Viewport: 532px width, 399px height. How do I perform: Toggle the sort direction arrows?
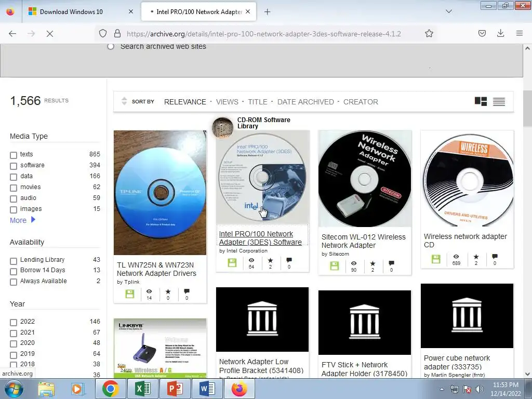point(124,101)
